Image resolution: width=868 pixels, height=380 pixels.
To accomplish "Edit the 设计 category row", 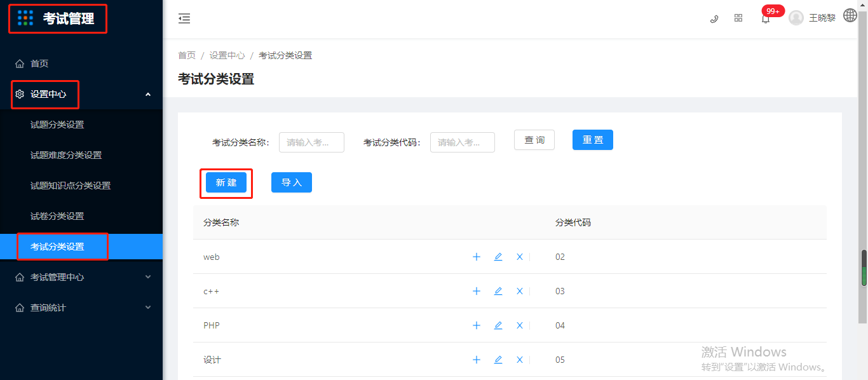I will [498, 360].
